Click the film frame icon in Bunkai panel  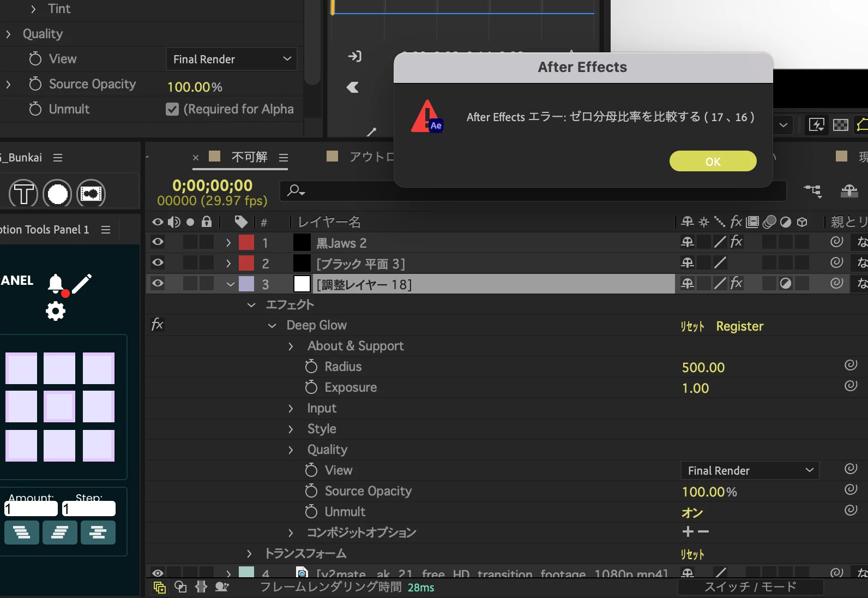(x=91, y=193)
